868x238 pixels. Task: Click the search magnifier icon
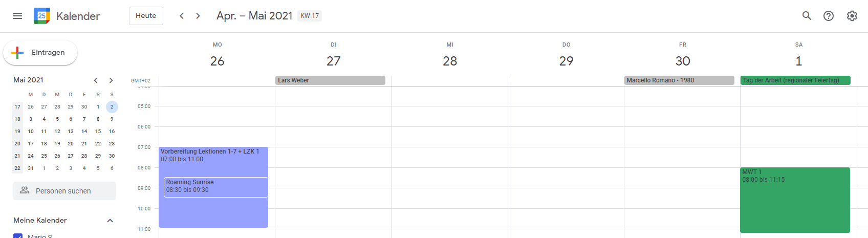pos(807,16)
